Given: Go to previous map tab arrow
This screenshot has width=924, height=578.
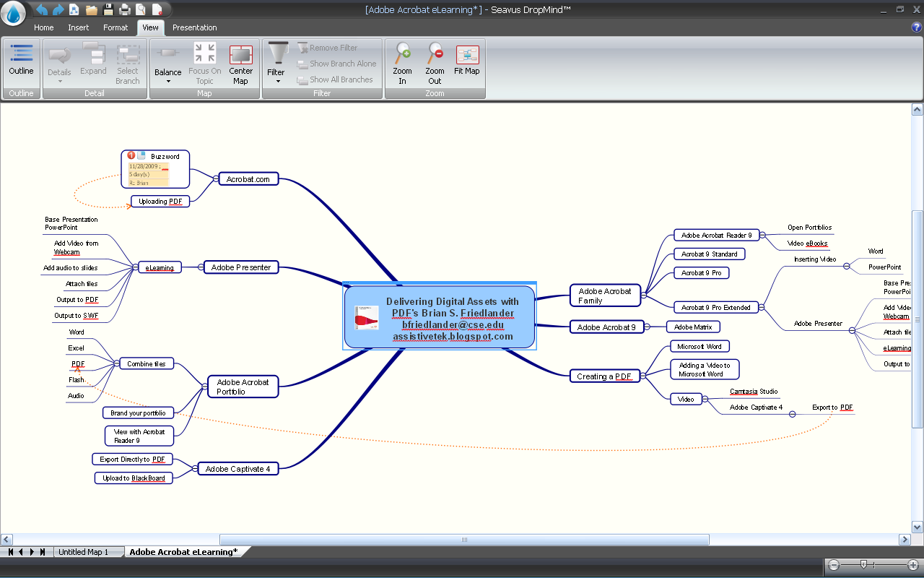Looking at the screenshot, I should tap(21, 552).
